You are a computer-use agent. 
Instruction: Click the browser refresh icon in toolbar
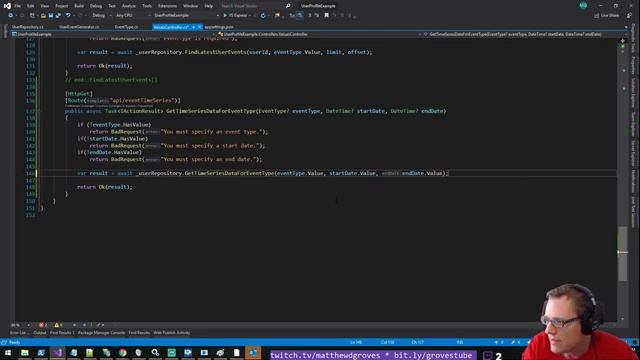[263, 16]
